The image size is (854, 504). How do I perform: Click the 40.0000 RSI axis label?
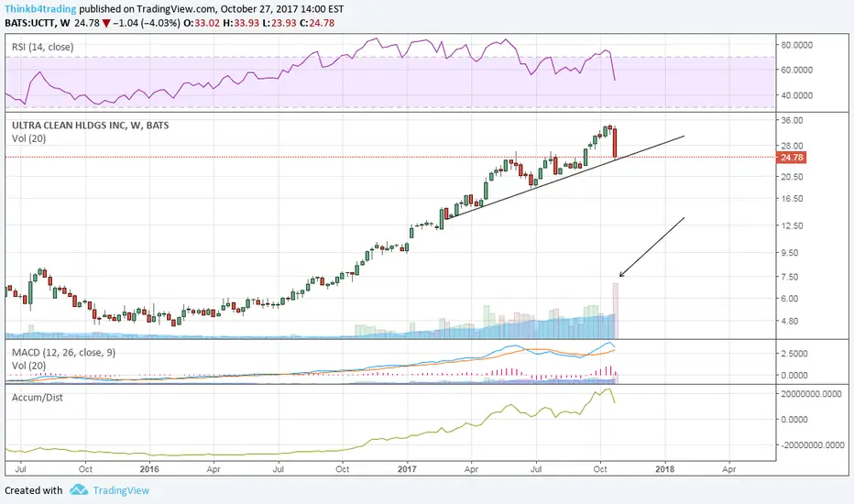(797, 95)
